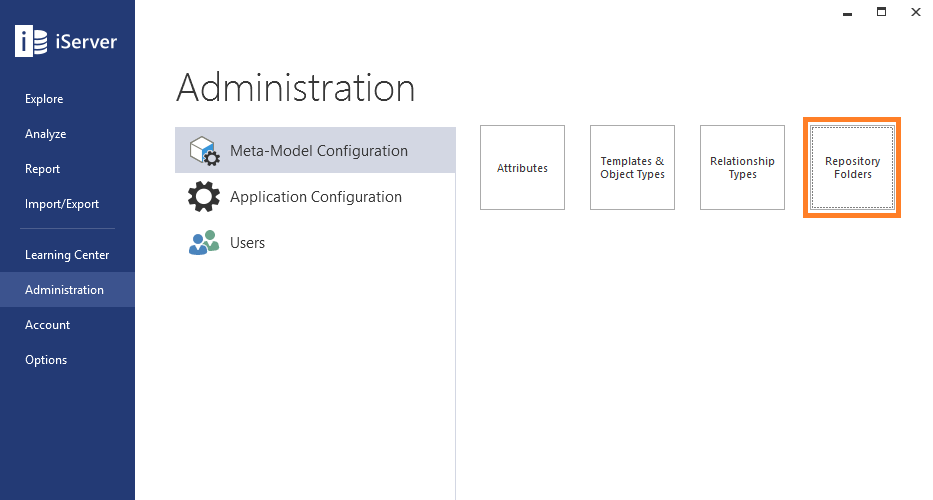
Task: Open Templates & Object Types tile
Action: point(633,167)
